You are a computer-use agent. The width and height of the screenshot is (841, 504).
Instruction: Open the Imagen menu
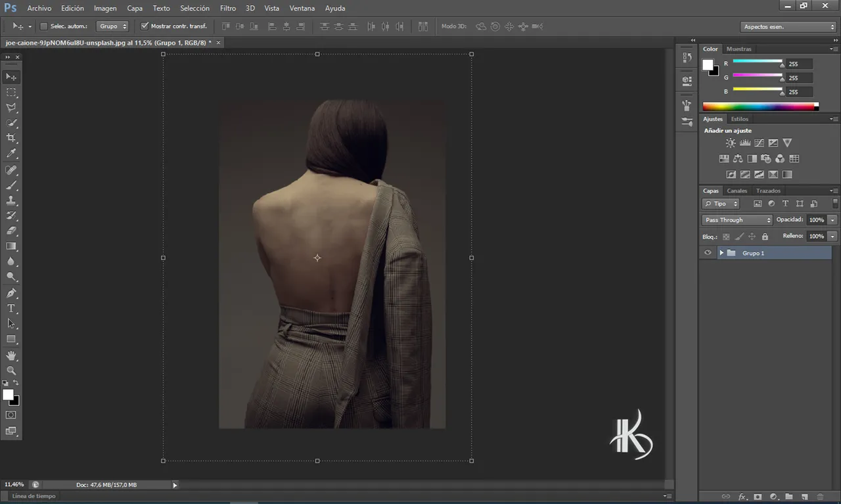105,9
